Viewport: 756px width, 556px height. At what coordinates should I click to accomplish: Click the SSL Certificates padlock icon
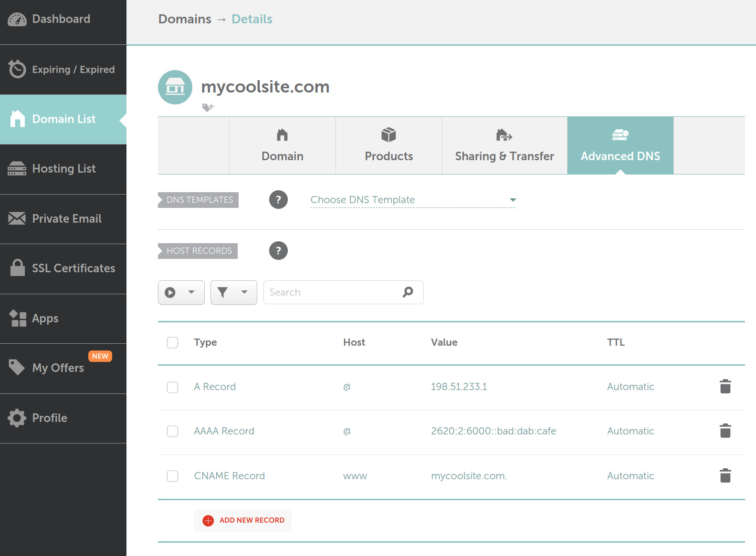(x=18, y=268)
